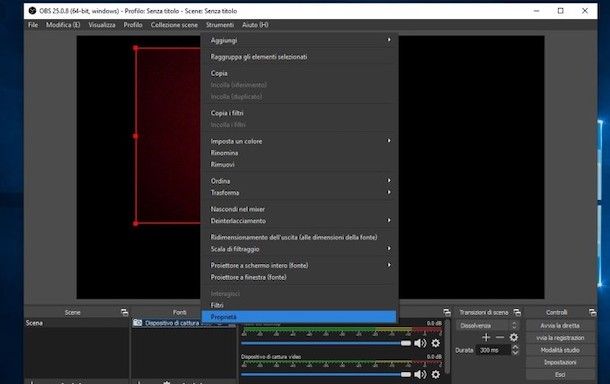
Task: Open the Modifica menu
Action: (63, 25)
